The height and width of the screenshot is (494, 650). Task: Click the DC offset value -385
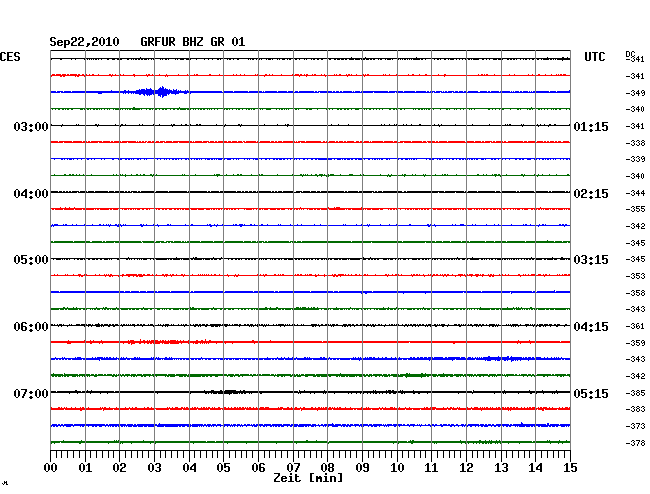click(635, 393)
